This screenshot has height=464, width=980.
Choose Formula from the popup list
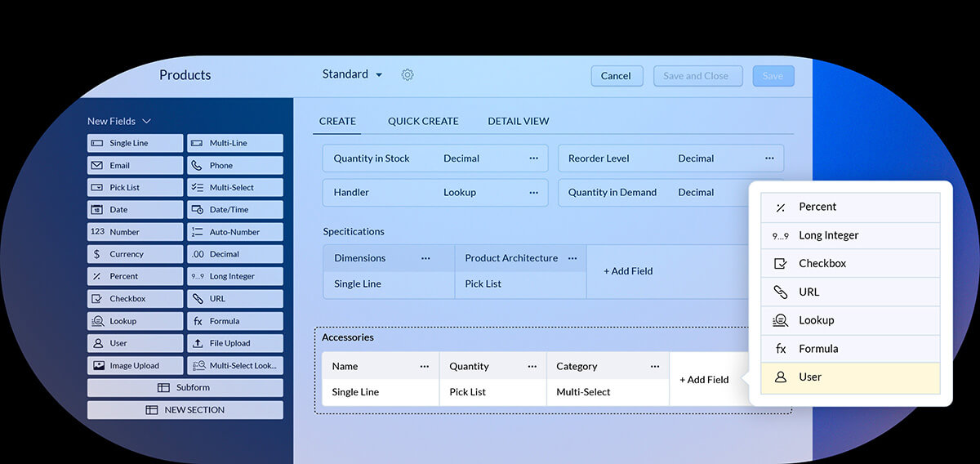click(850, 349)
